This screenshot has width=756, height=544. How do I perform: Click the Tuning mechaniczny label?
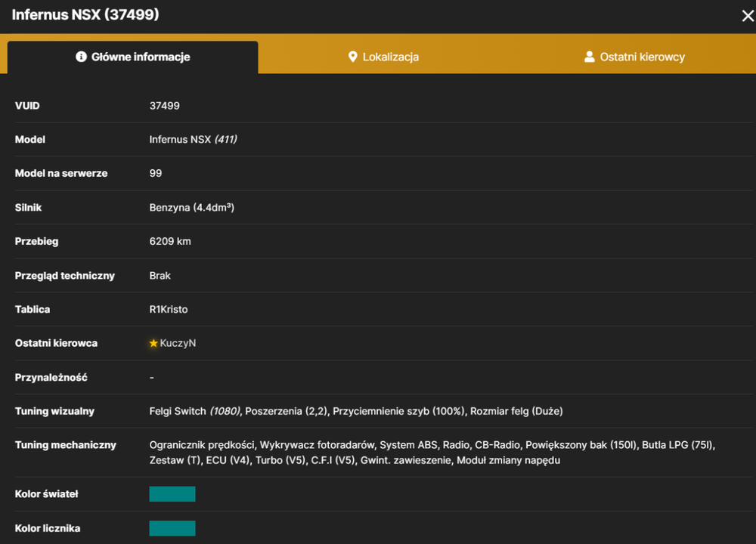(x=66, y=445)
